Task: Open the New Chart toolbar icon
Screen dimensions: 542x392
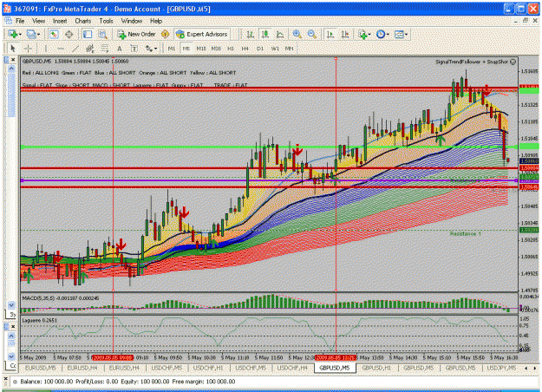Action: 13,34
